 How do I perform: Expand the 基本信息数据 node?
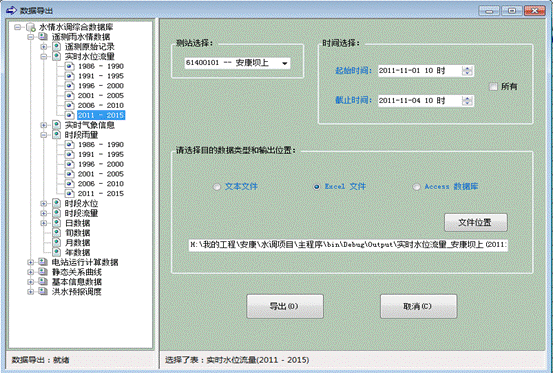pyautogui.click(x=30, y=282)
